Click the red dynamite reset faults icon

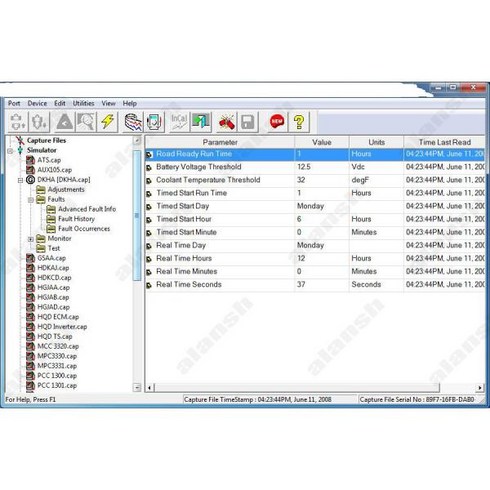(226, 122)
